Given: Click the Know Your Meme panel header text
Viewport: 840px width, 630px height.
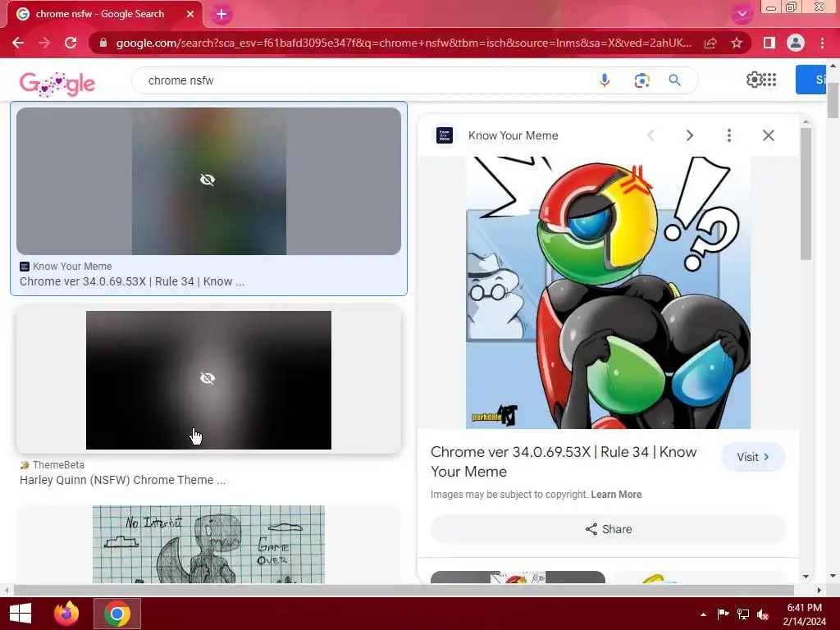Looking at the screenshot, I should (514, 135).
